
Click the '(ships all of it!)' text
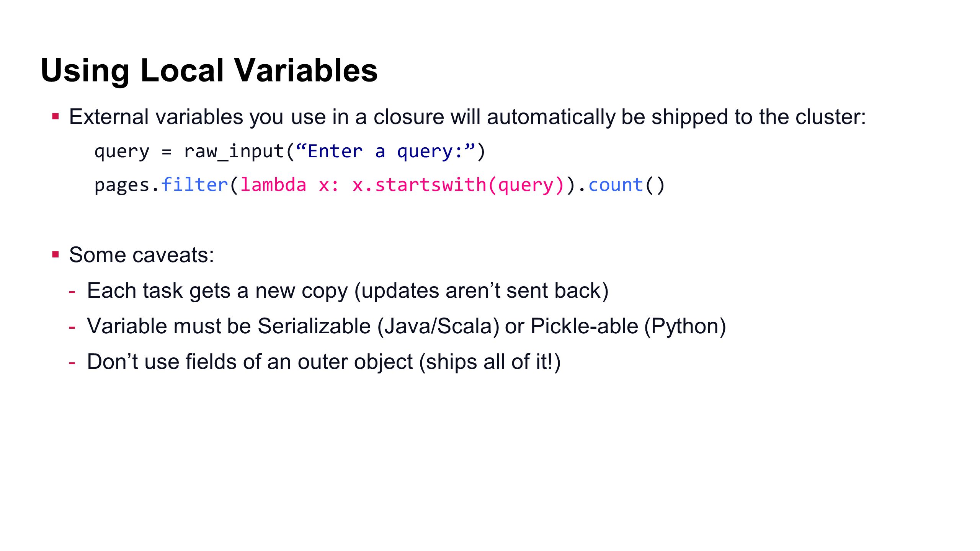click(490, 362)
